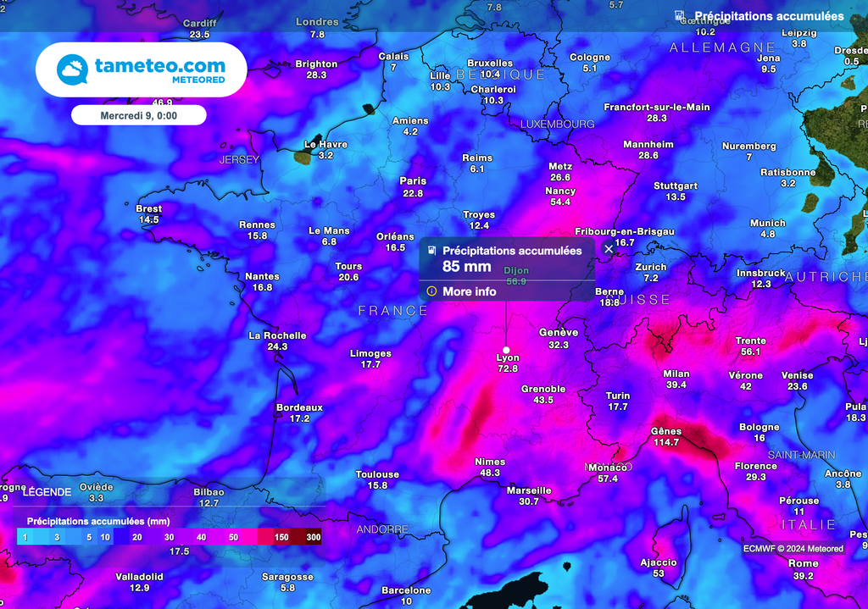
Task: Click the Paris city label on the map
Action: 412,181
